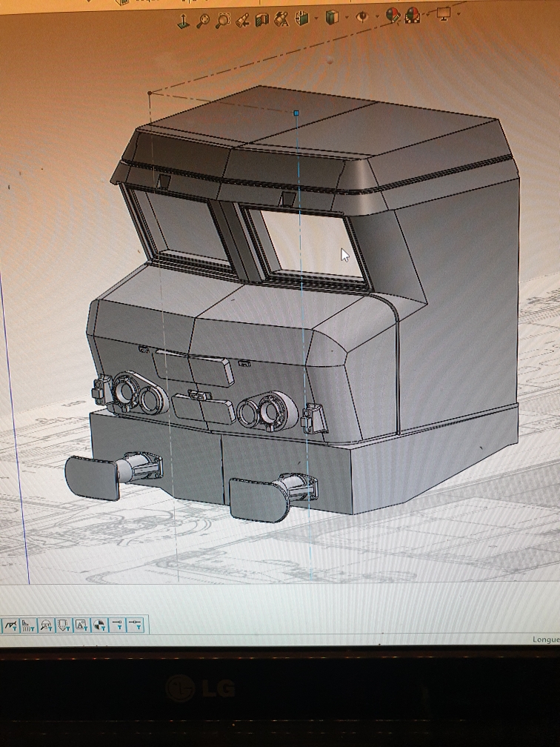The image size is (560, 747).
Task: Toggle the Filter Routing Points selection filter
Action: click(136, 625)
